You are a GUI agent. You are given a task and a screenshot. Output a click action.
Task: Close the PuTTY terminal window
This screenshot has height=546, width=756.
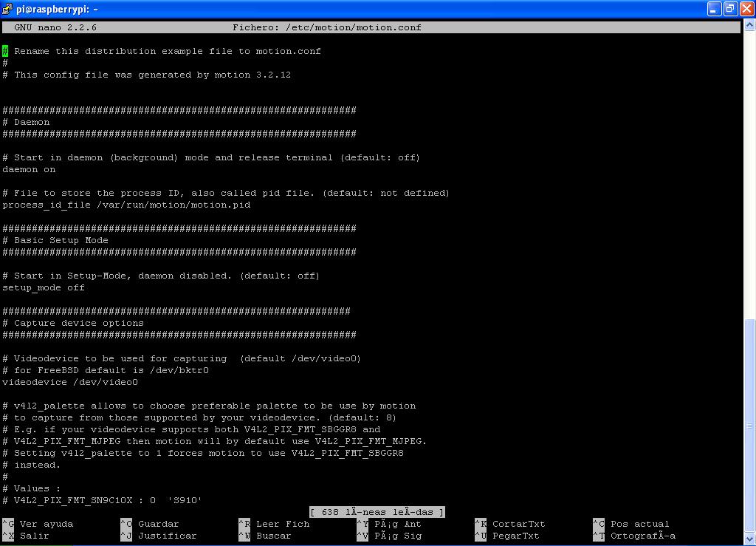[x=746, y=9]
